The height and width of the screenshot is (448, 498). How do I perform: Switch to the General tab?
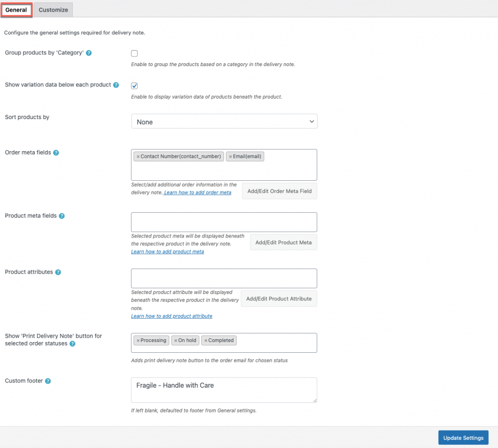pos(16,10)
